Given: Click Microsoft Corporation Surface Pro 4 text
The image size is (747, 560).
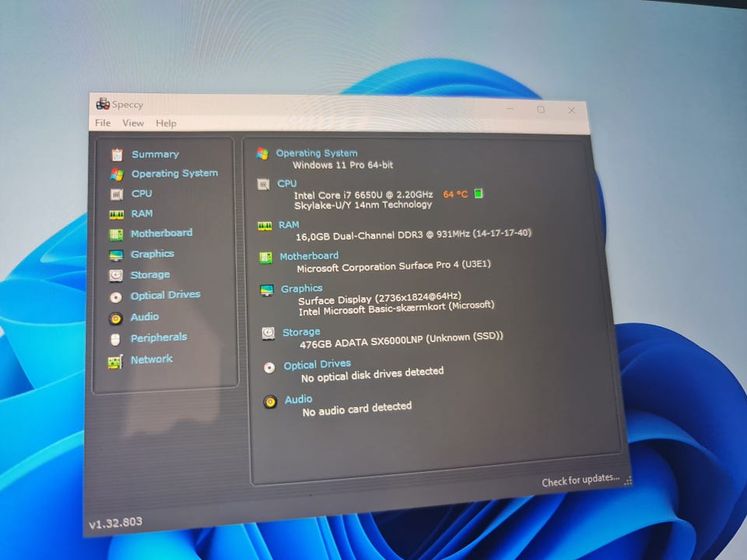Looking at the screenshot, I should 394,266.
